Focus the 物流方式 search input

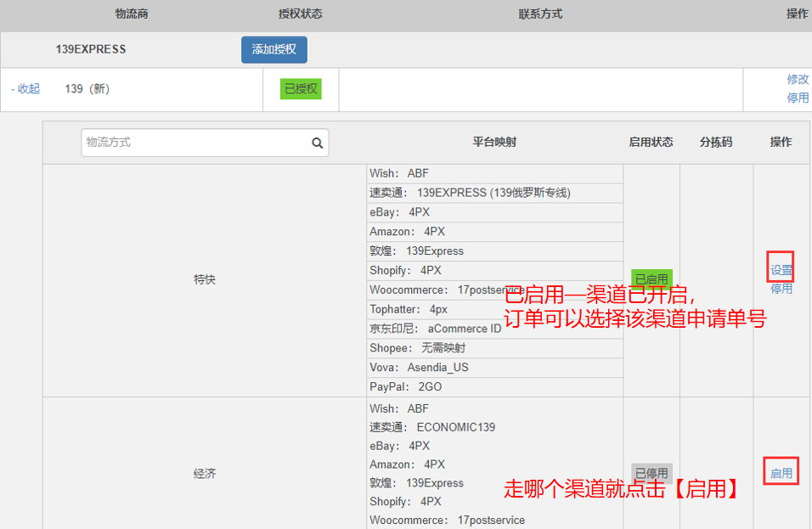click(205, 143)
